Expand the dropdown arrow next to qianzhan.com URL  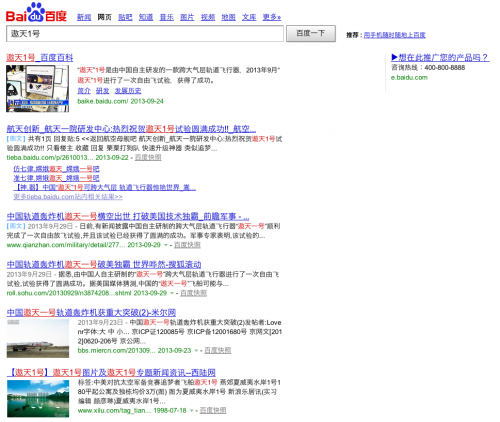coord(166,245)
